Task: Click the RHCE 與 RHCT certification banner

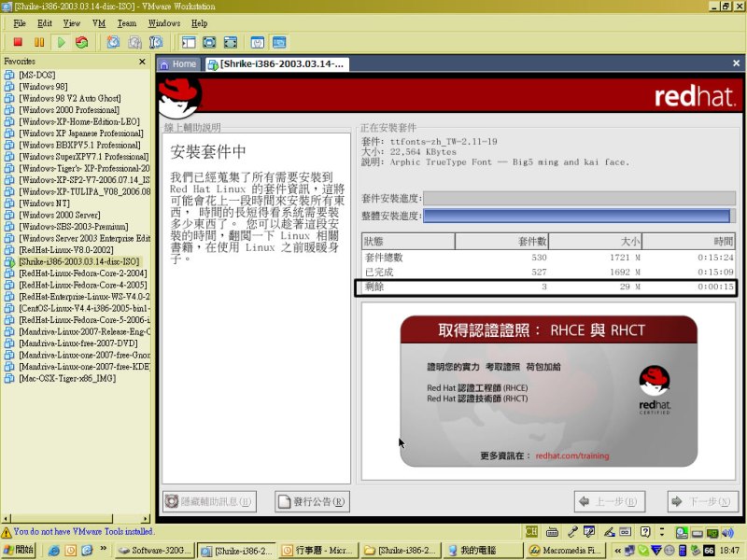Action: tap(548, 391)
